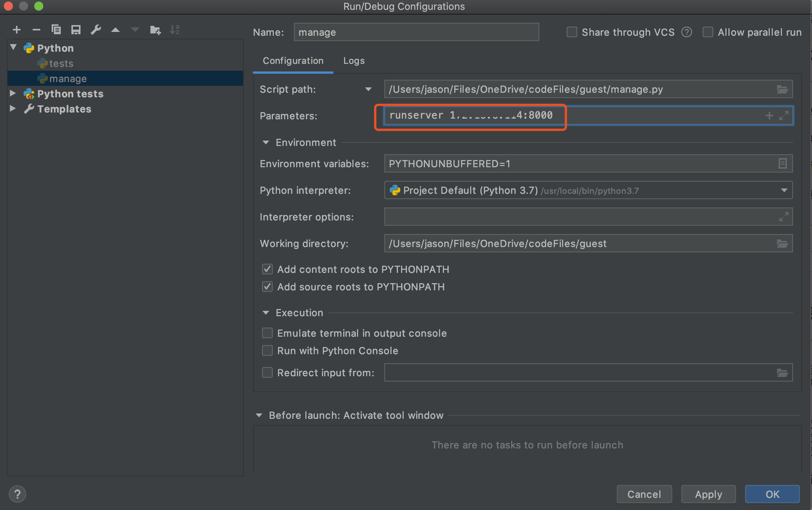
Task: Click the Save Configuration floppy icon
Action: (76, 30)
